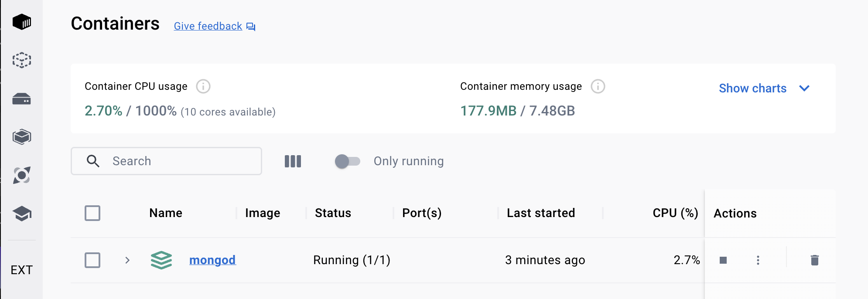Open the column visibility settings icon
Viewport: 868px width, 299px height.
tap(292, 161)
